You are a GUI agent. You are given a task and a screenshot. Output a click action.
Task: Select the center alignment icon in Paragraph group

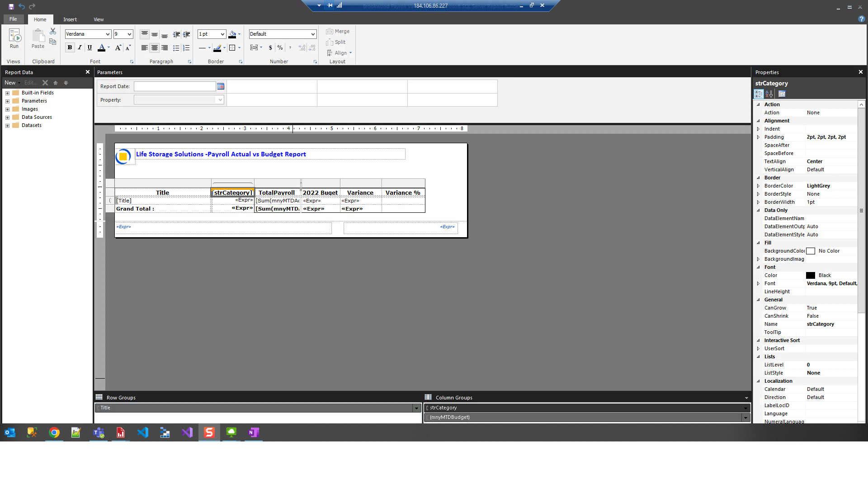[155, 47]
